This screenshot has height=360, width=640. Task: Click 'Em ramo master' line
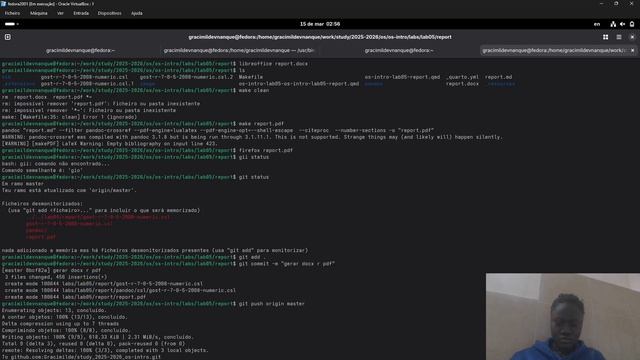coord(23,184)
